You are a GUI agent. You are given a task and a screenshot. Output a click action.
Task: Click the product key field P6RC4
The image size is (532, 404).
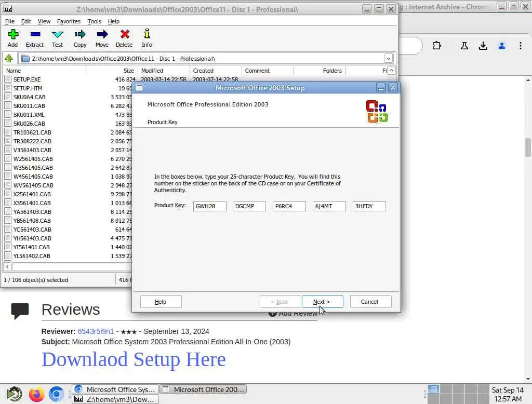click(x=289, y=206)
